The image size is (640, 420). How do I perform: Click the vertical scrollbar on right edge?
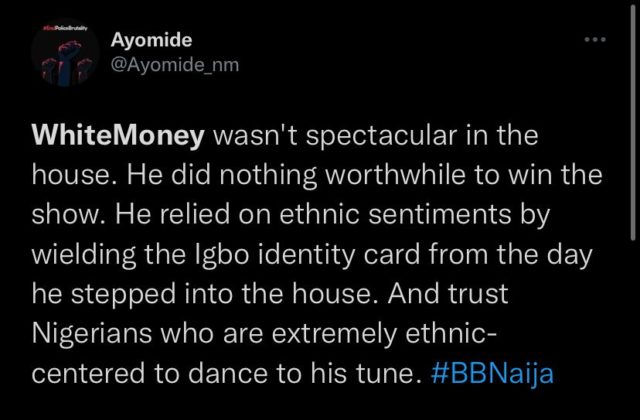click(633, 122)
